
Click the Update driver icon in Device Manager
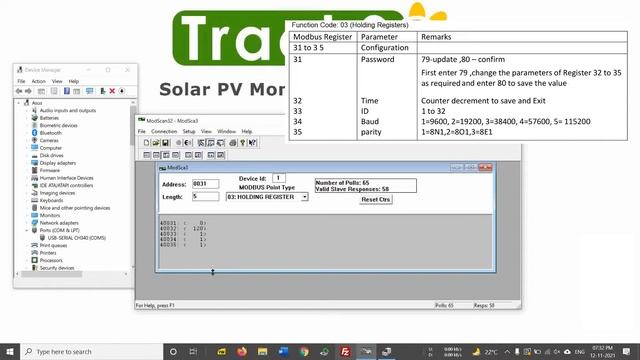(x=102, y=91)
